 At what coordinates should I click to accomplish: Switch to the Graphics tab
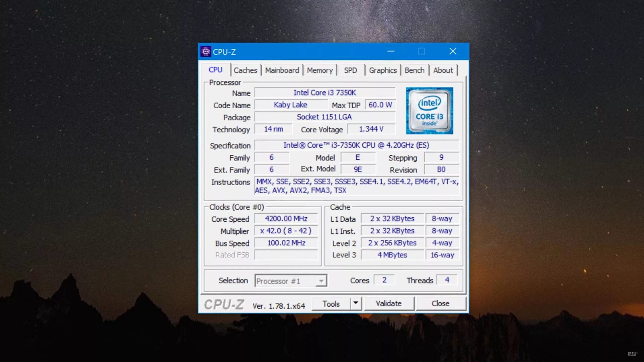(x=383, y=70)
